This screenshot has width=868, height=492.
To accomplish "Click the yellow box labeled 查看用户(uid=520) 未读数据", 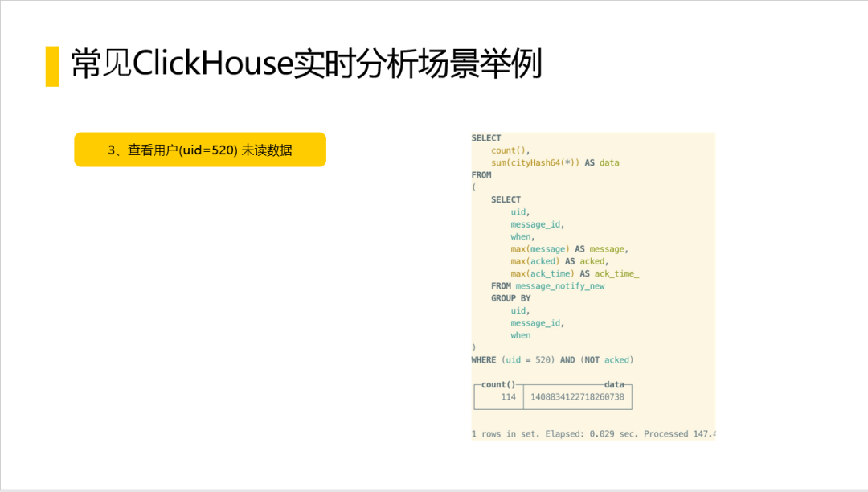I will point(200,150).
